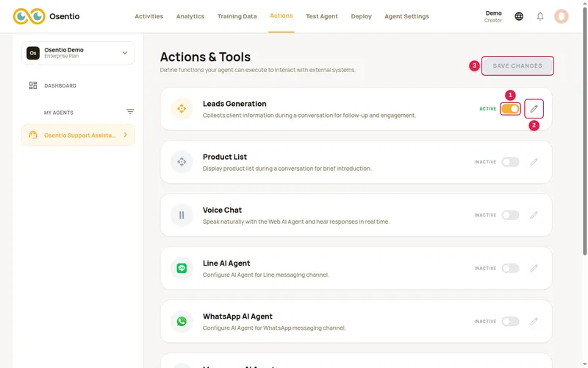Click the Dashboard grid icon
Screen dimensions: 588x368
(33, 85)
